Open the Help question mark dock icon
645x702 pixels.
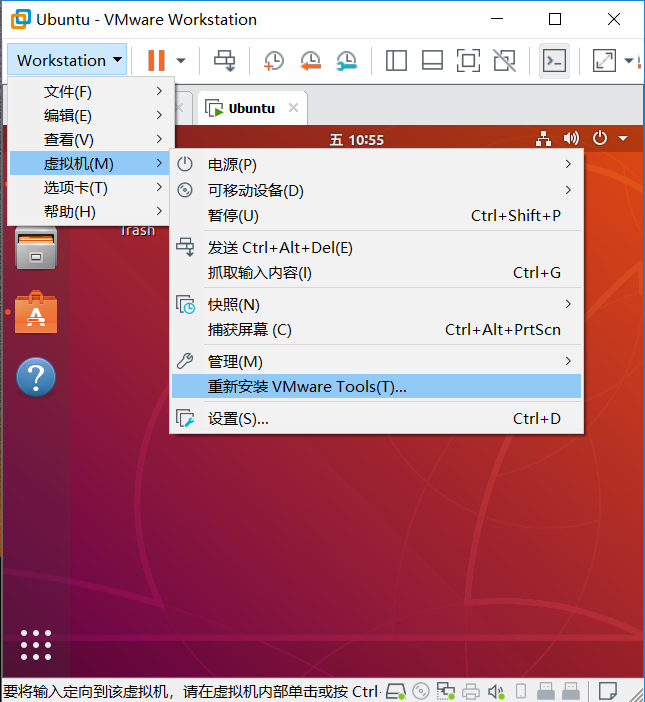click(x=36, y=377)
